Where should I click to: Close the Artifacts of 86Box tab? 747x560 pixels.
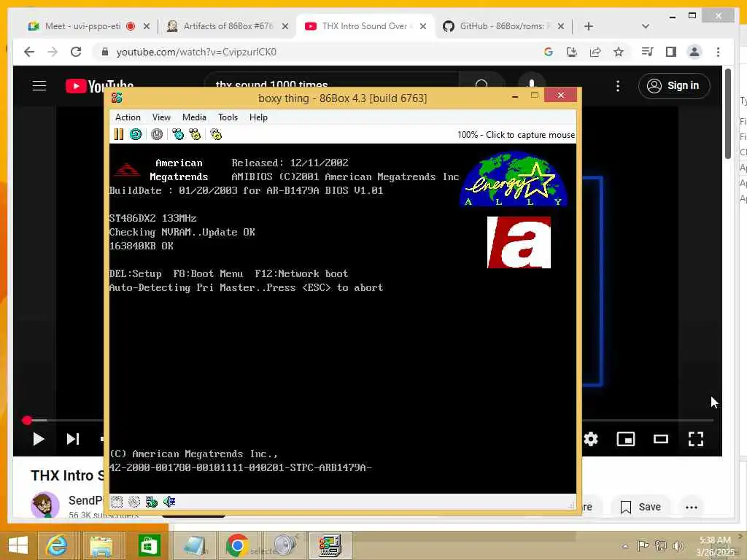click(285, 26)
